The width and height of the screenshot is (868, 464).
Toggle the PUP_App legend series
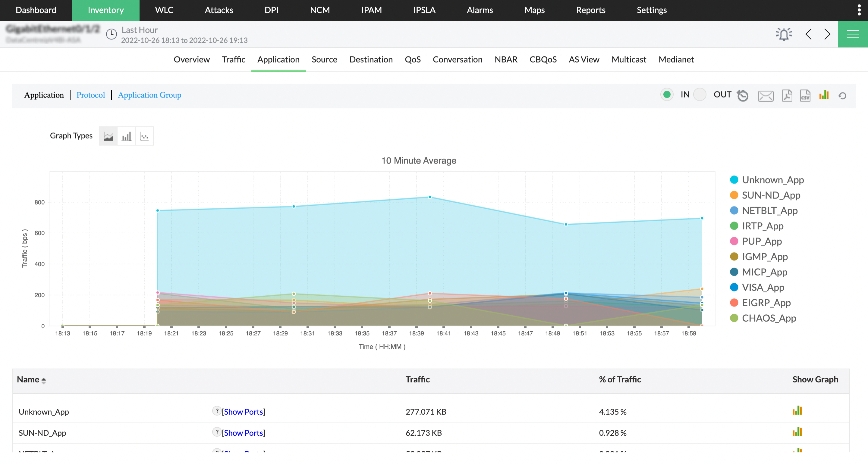tap(762, 241)
